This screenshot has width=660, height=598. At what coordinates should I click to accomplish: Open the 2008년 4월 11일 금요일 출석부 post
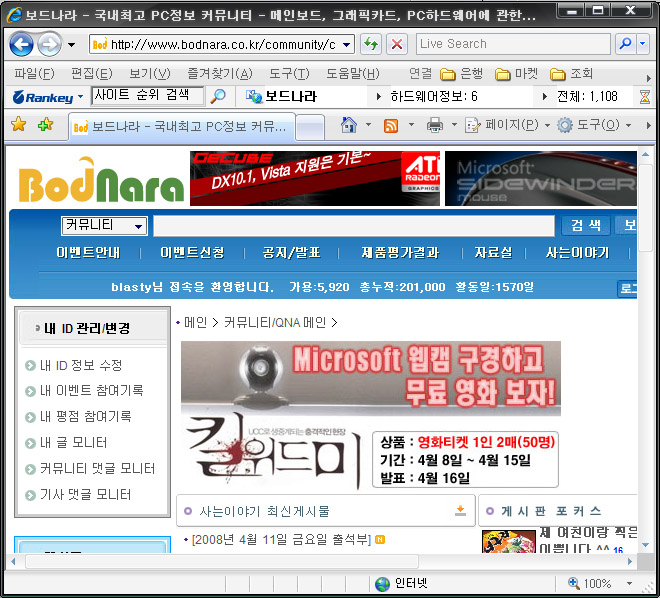(x=281, y=540)
